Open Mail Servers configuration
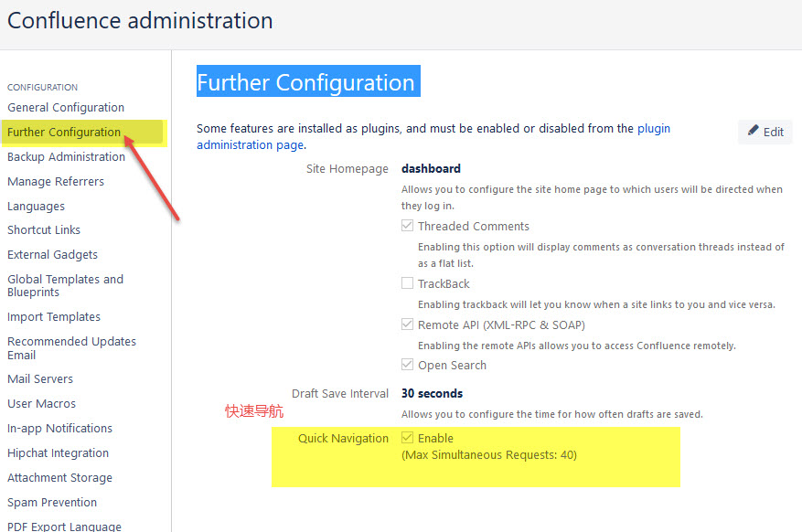The image size is (802, 532). pyautogui.click(x=40, y=379)
